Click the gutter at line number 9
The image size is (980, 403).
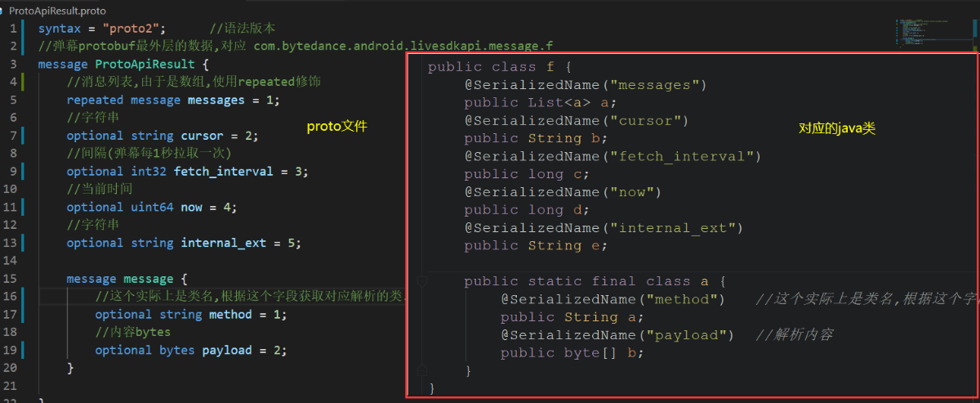(14, 172)
